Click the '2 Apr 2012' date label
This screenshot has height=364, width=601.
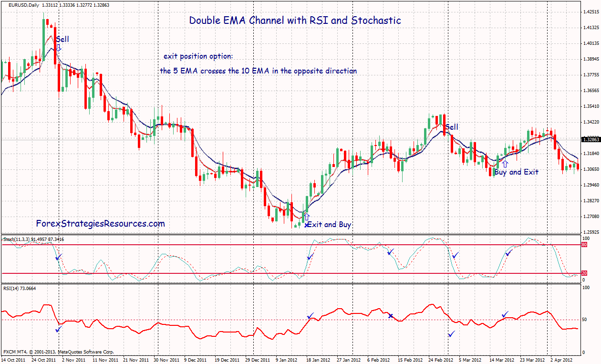coord(561,360)
